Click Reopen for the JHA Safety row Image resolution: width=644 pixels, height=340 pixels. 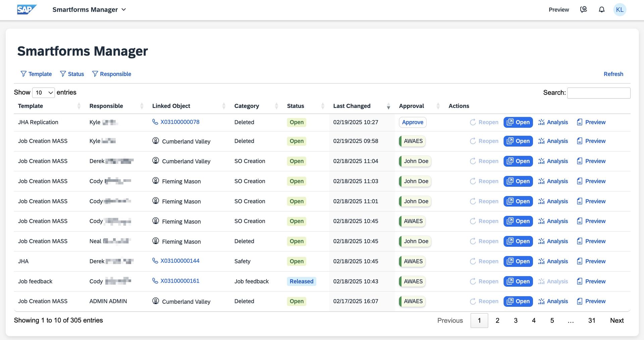pyautogui.click(x=484, y=261)
